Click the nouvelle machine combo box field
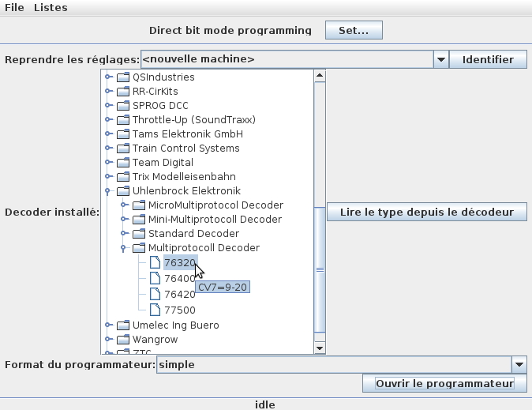 (x=287, y=59)
